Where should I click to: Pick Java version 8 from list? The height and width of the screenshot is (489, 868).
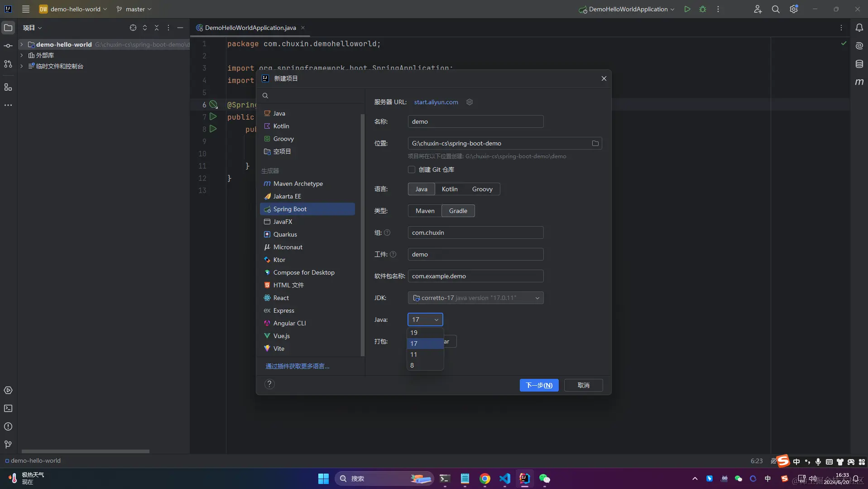(425, 365)
